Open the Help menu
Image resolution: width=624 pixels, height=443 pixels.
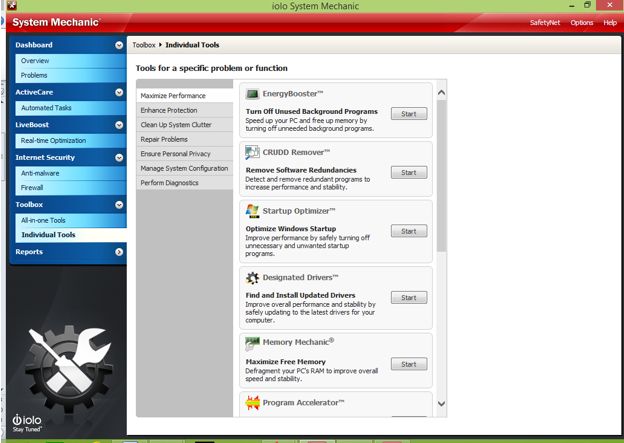point(610,23)
